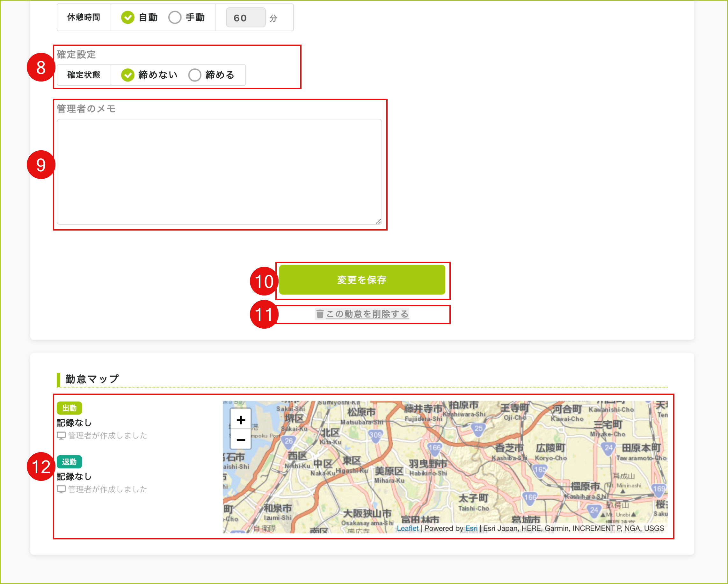
Task: Click the teal 退勤 badge
Action: click(x=69, y=462)
